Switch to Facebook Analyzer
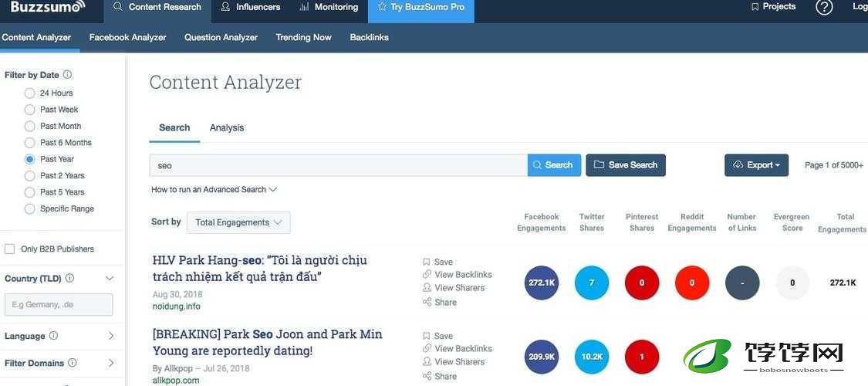Image resolution: width=868 pixels, height=386 pixels. (128, 37)
